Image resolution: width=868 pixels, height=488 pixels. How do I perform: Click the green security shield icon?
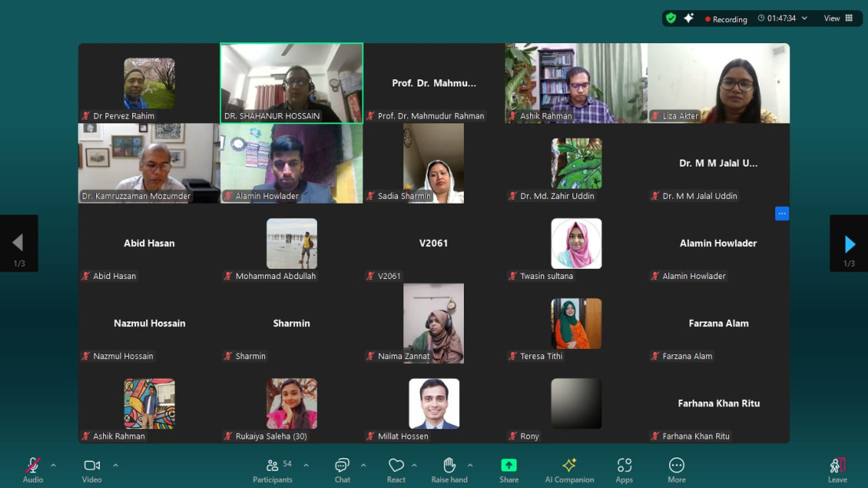coord(670,17)
